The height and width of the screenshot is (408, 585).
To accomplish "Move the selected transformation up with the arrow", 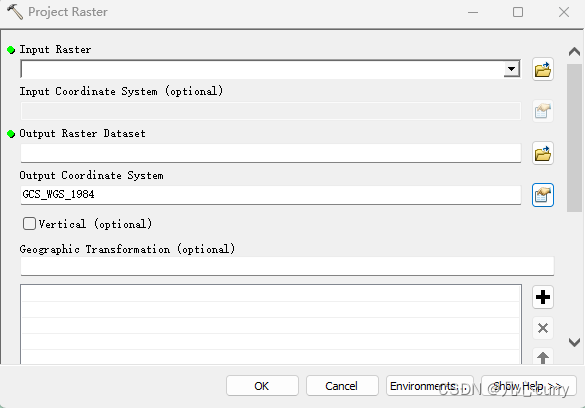I will pos(543,357).
